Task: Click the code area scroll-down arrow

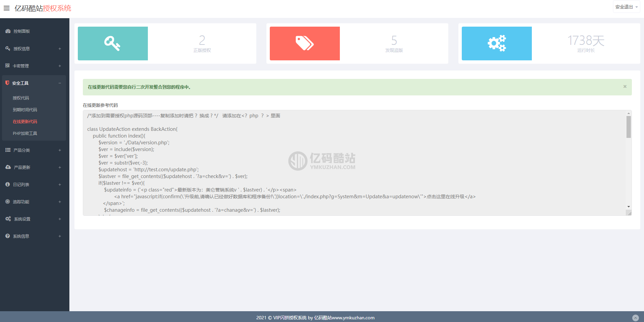Action: click(629, 207)
